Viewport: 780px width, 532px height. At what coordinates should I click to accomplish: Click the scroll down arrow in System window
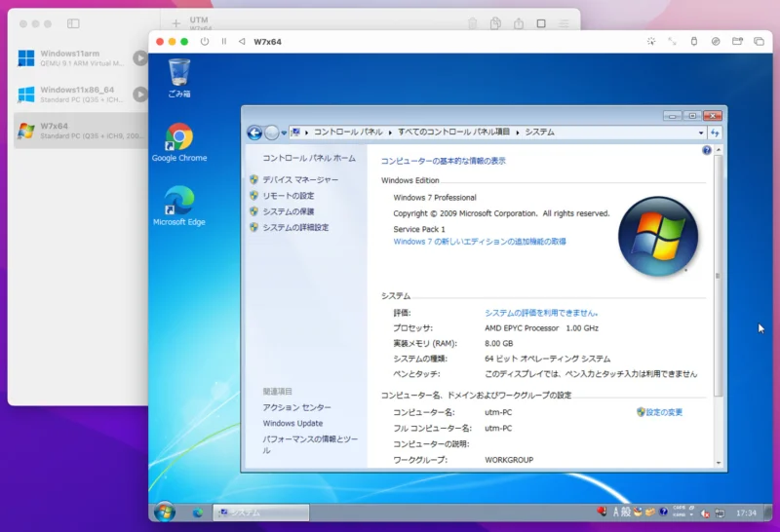tap(719, 463)
